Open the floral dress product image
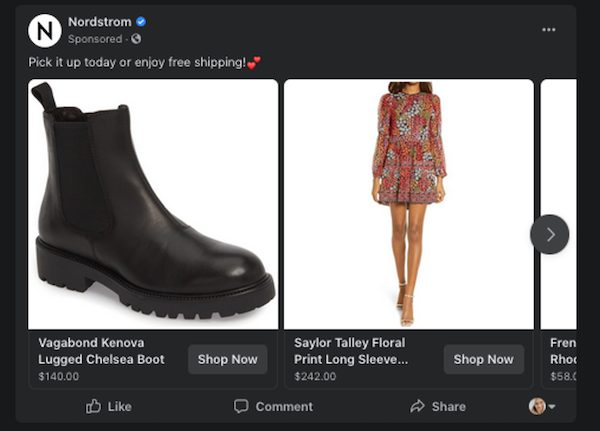The height and width of the screenshot is (431, 600). 408,204
